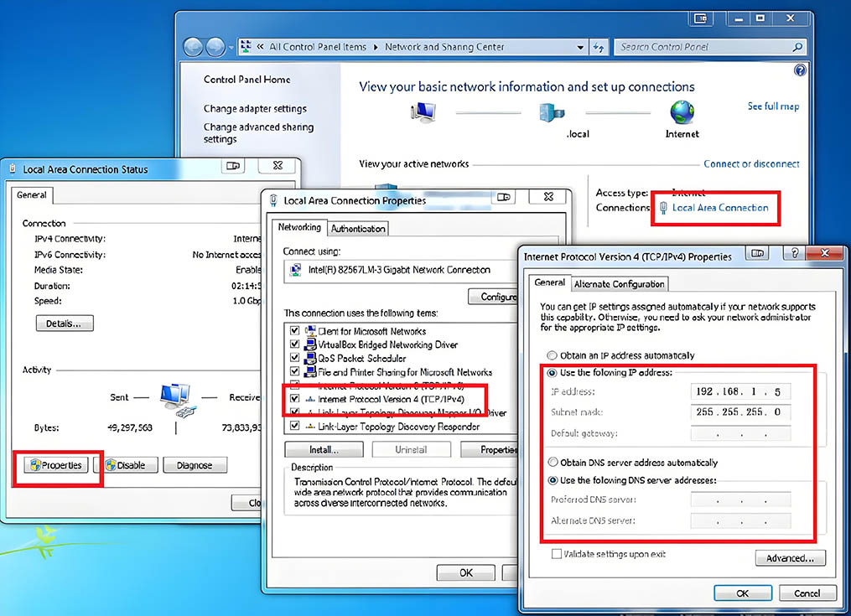Enable Validate settings upon exit checkbox

click(557, 554)
